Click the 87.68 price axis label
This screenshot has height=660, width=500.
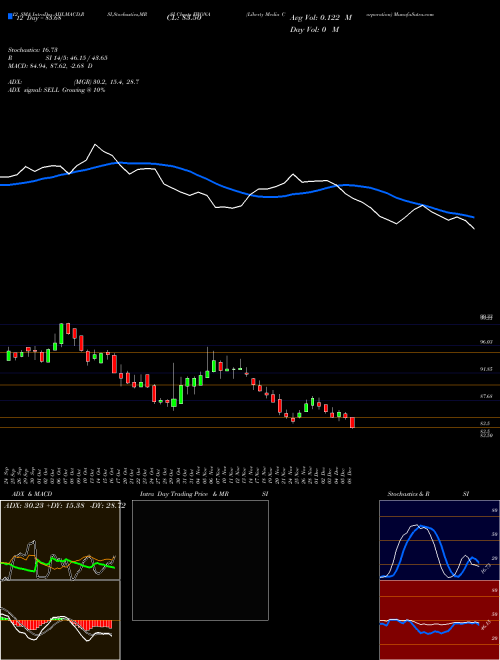pos(486,396)
